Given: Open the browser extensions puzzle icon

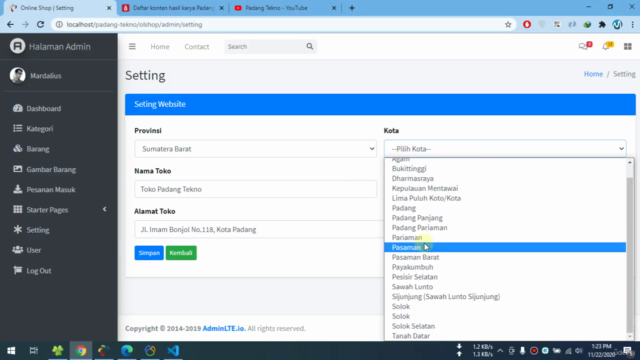Looking at the screenshot, I should 602,24.
